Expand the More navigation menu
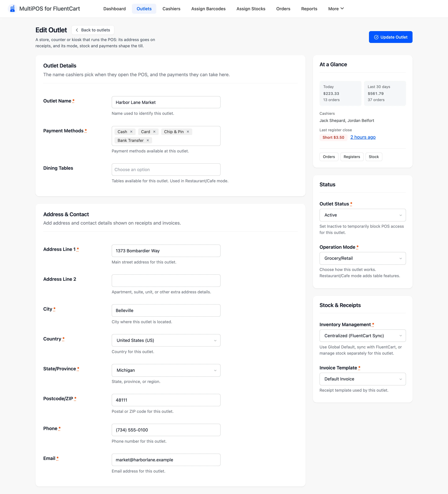448x494 pixels. 336,9
